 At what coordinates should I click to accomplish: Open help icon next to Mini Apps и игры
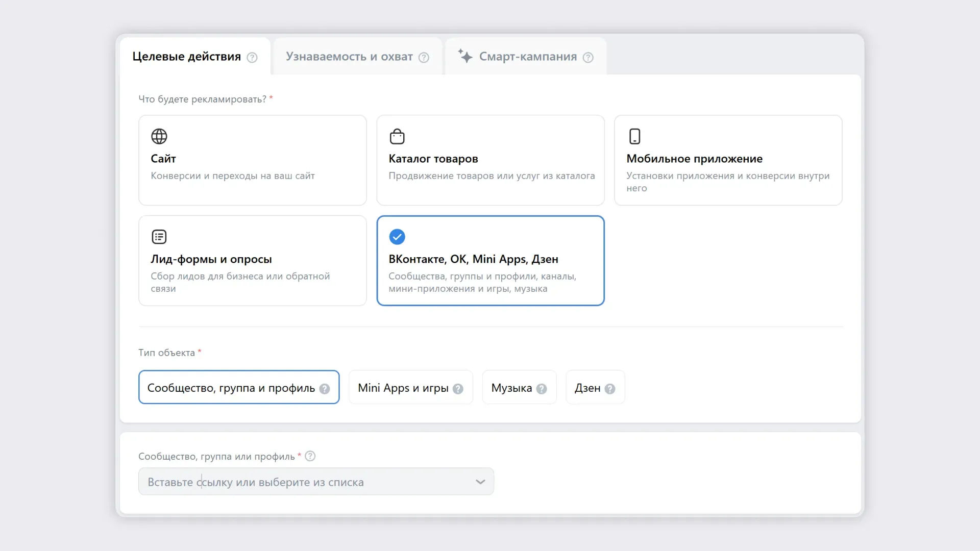(457, 388)
